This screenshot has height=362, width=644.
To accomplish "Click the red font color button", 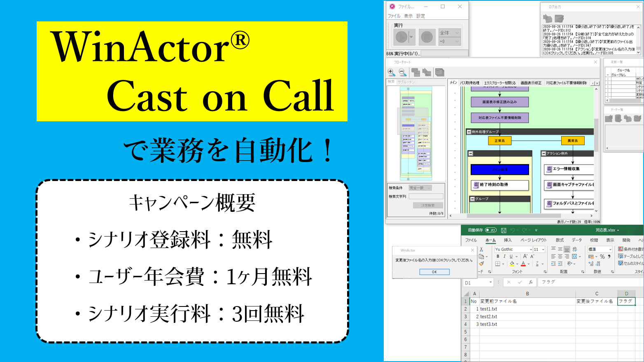I will (523, 264).
